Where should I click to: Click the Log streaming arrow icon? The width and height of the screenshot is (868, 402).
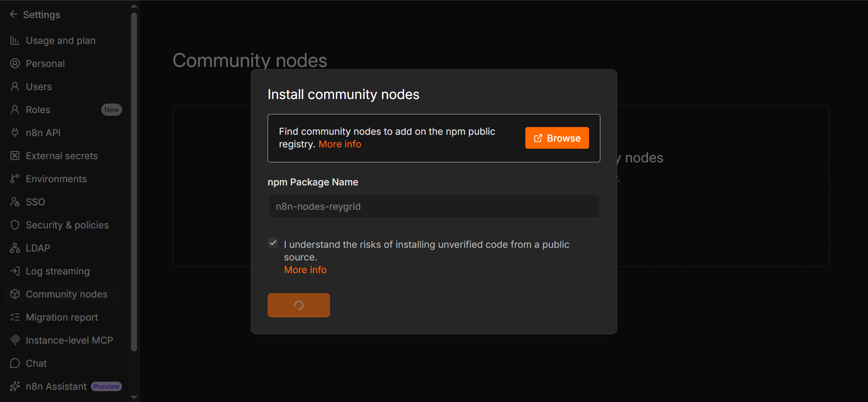(x=15, y=271)
